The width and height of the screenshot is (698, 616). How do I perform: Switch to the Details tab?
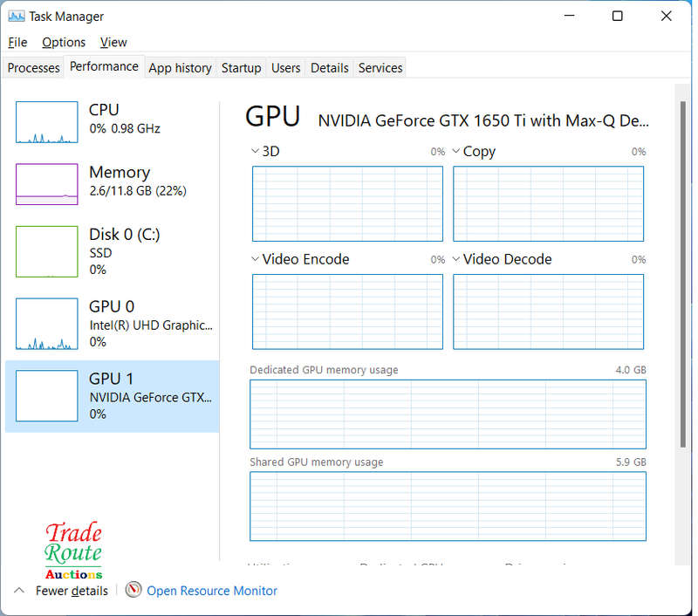[x=330, y=68]
